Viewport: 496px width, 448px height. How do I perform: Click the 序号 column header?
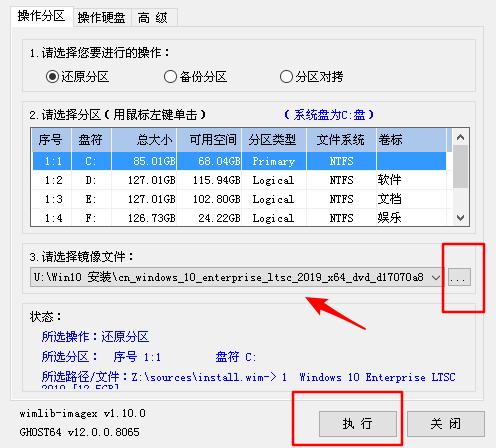pyautogui.click(x=51, y=140)
